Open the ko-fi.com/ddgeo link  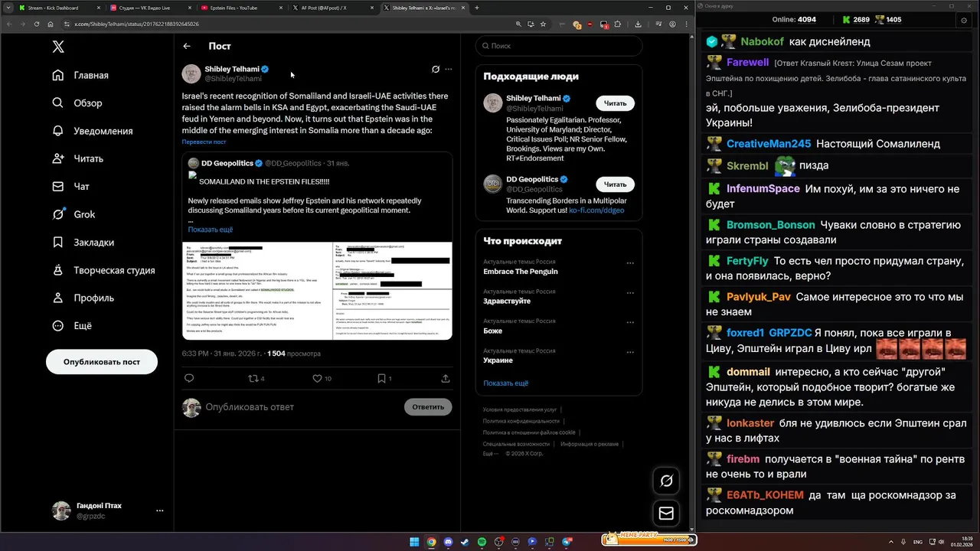click(x=596, y=210)
